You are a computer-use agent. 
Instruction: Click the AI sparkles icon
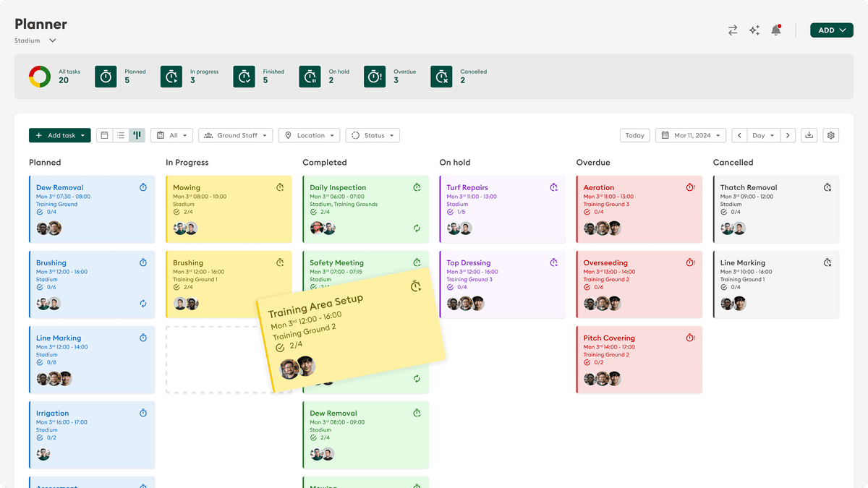pyautogui.click(x=754, y=30)
